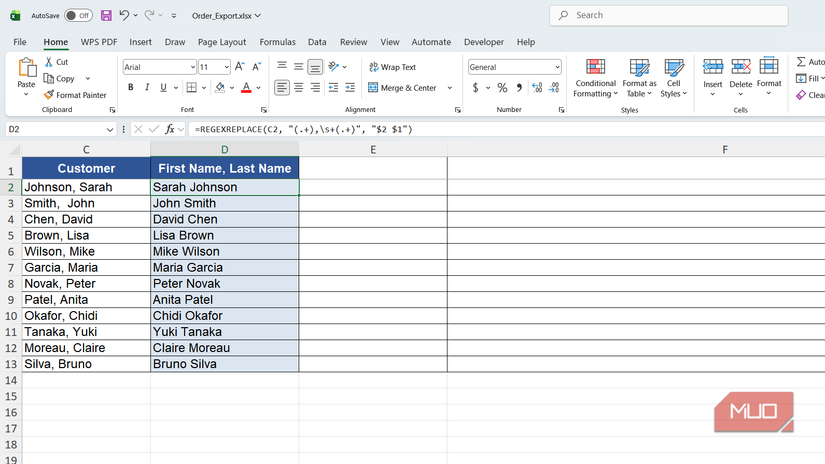The image size is (825, 464).
Task: Click the Cut scissors icon
Action: (48, 62)
